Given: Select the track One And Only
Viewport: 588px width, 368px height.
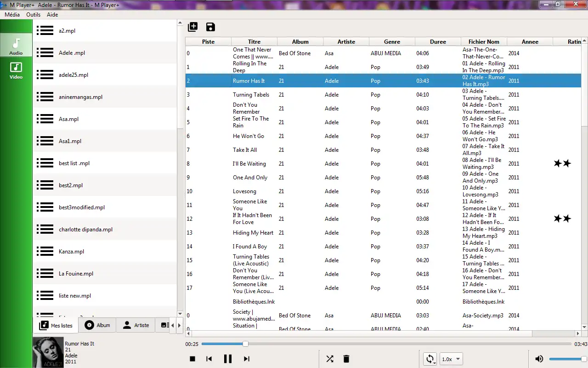Looking at the screenshot, I should pyautogui.click(x=383, y=177).
